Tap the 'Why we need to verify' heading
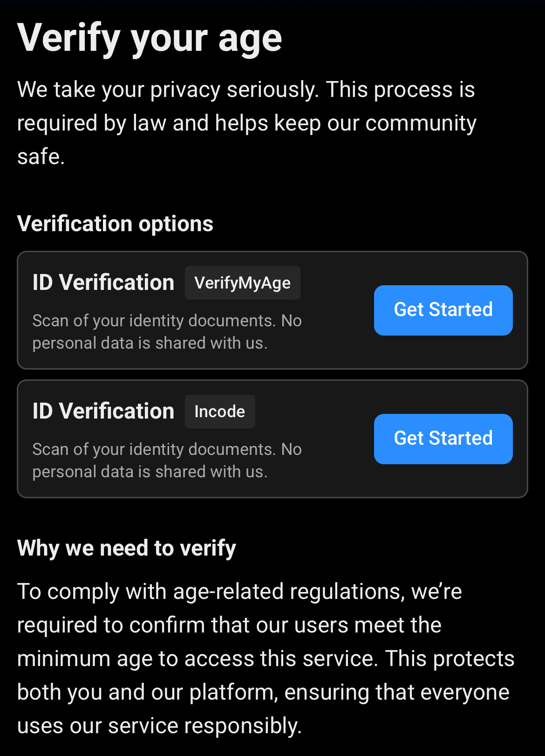 [127, 548]
